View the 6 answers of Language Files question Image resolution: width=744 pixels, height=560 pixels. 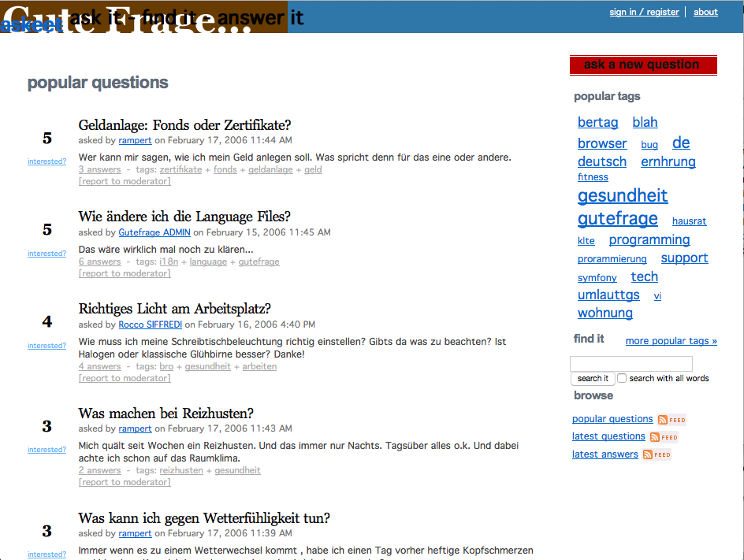point(99,261)
